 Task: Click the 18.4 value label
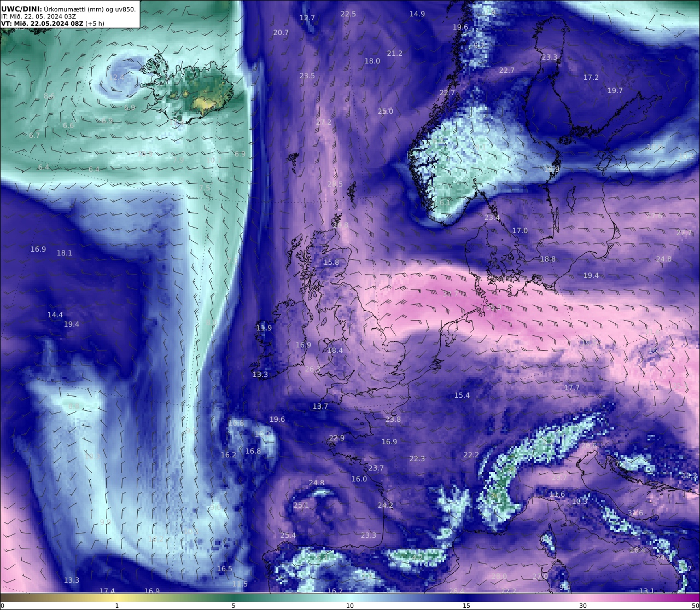tap(335, 351)
